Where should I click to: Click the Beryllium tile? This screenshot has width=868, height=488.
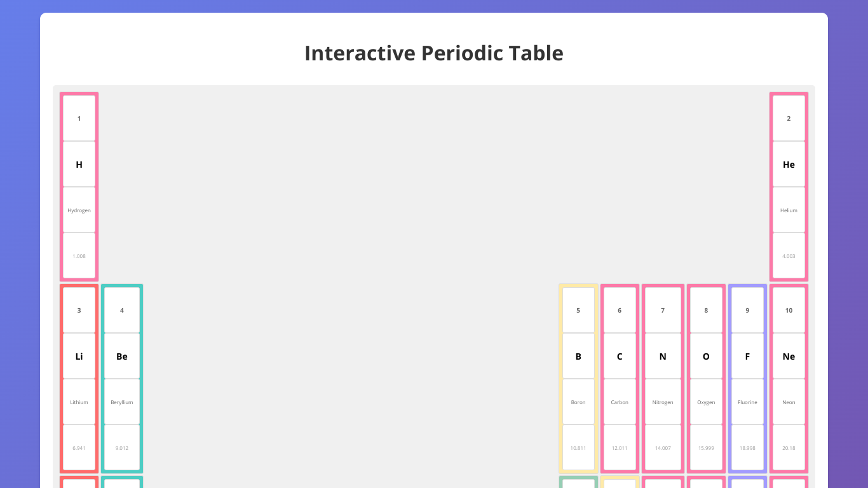tap(121, 378)
